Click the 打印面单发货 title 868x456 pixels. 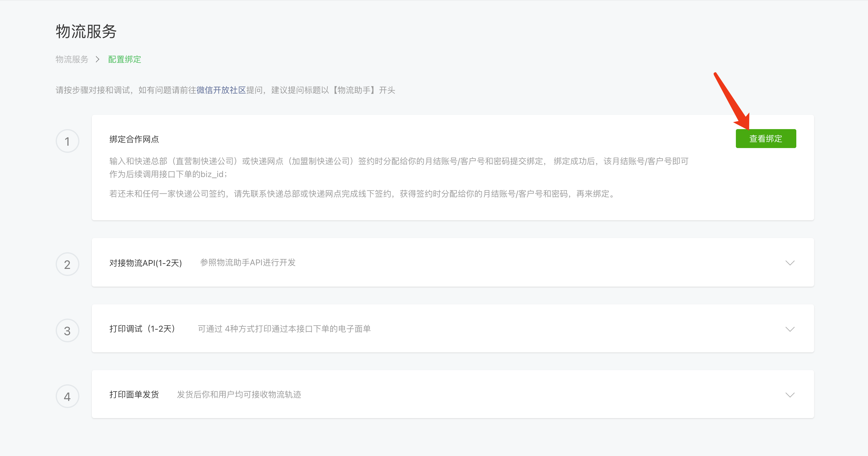click(x=134, y=394)
